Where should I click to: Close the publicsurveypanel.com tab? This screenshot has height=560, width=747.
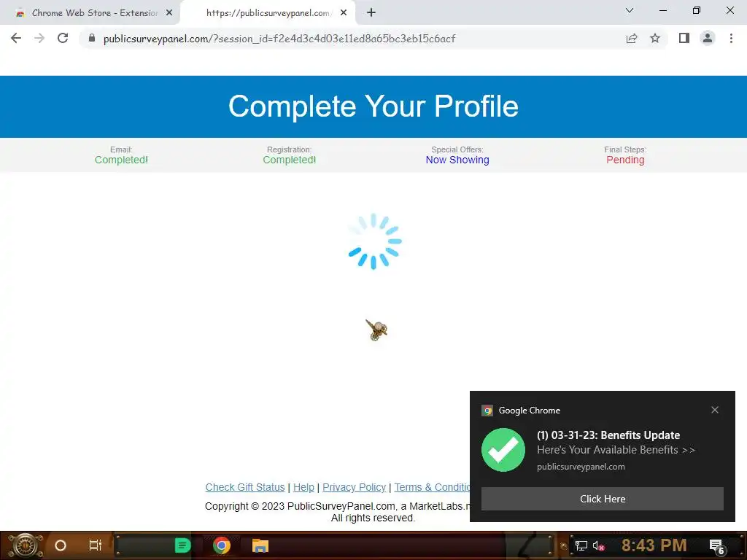[344, 13]
